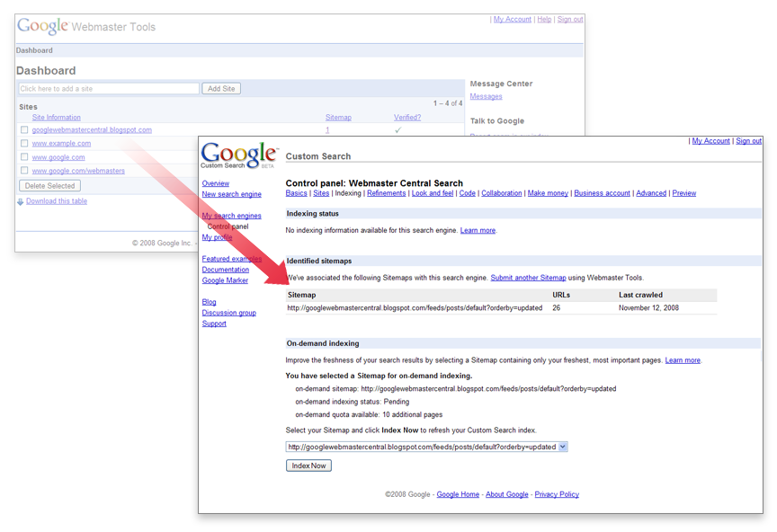
Task: Open the Basics tab in Control panel
Action: pos(297,193)
